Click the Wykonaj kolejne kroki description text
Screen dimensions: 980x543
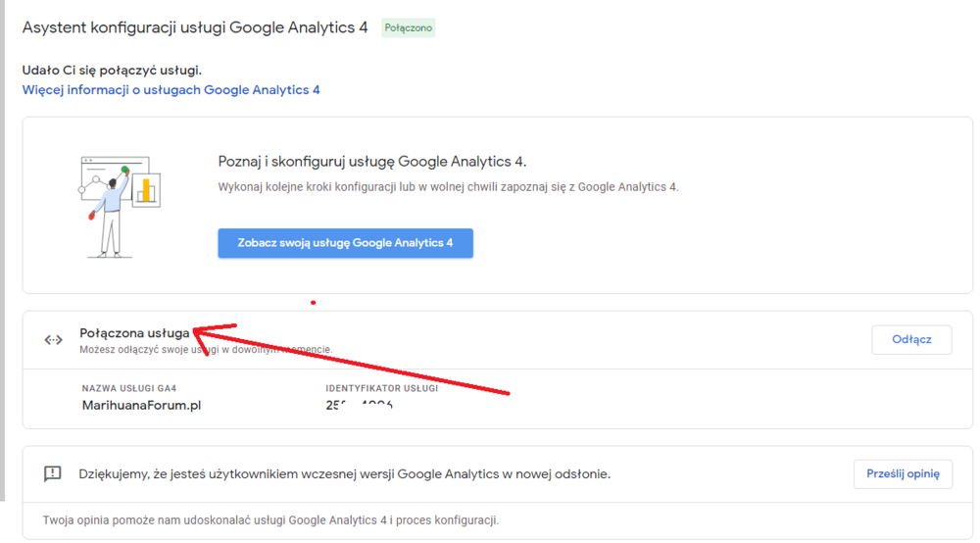[x=447, y=186]
